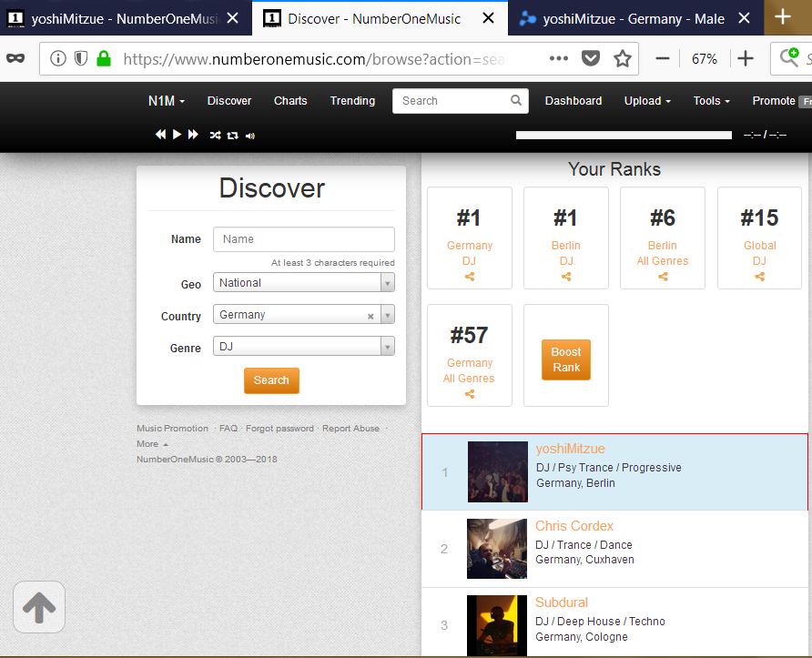Image resolution: width=812 pixels, height=658 pixels.
Task: Click the Boost Rank button
Action: click(566, 359)
